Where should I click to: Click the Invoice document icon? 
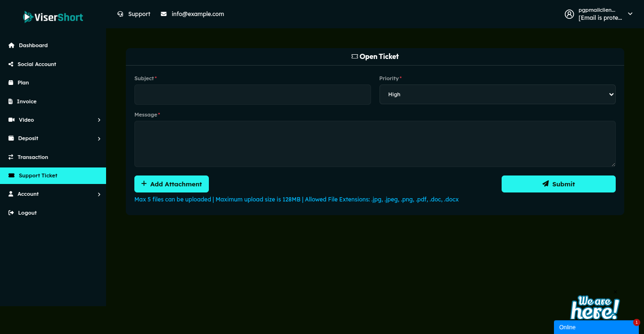click(10, 101)
